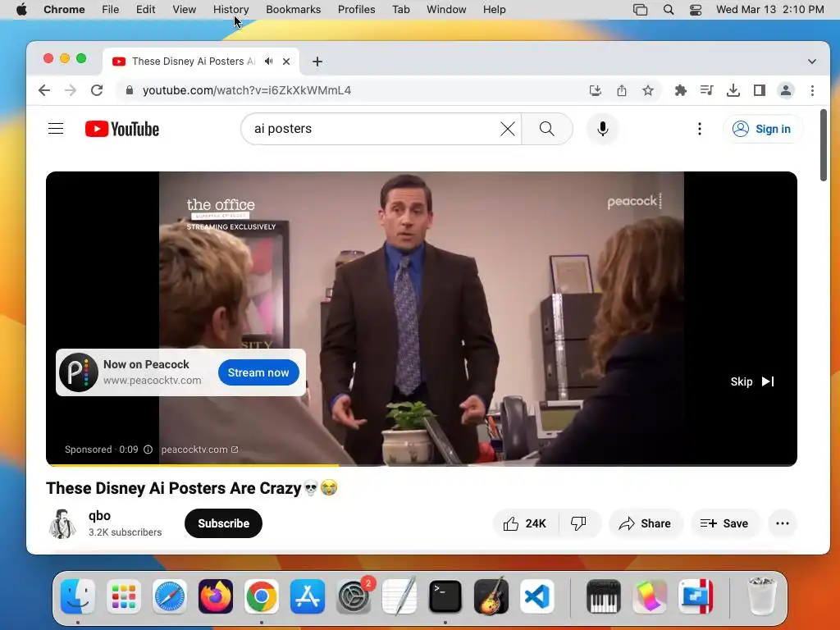
Task: Mute the tab via speaker icon
Action: 268,61
